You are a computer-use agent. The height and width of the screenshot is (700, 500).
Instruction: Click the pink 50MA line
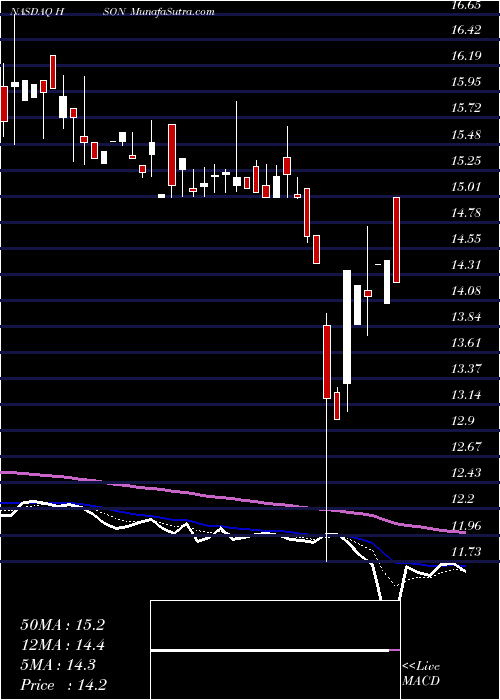coord(232,498)
